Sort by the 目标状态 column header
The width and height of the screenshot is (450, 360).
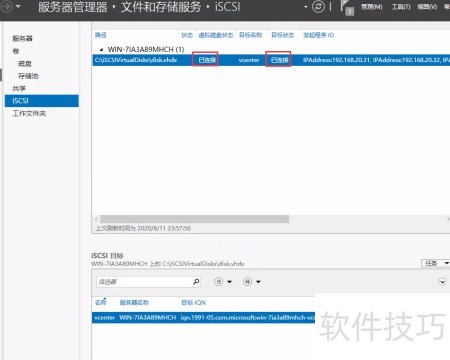(283, 35)
